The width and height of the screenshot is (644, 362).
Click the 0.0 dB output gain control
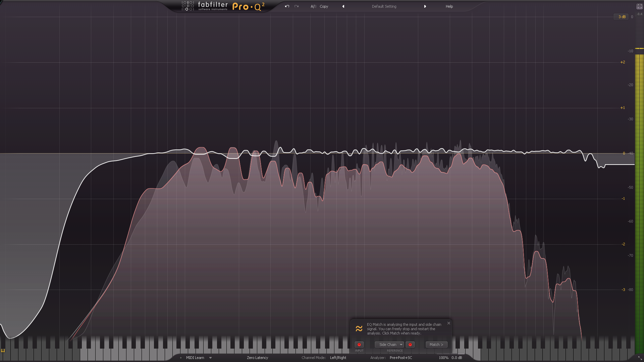457,358
